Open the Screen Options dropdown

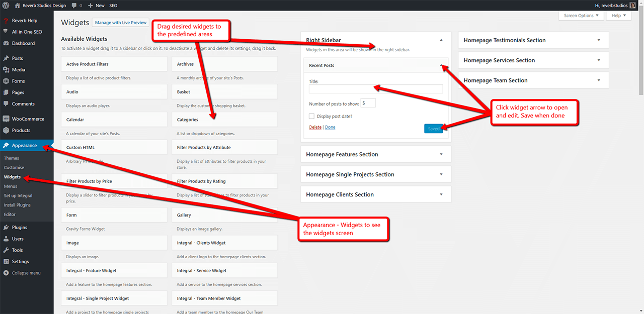(x=581, y=16)
